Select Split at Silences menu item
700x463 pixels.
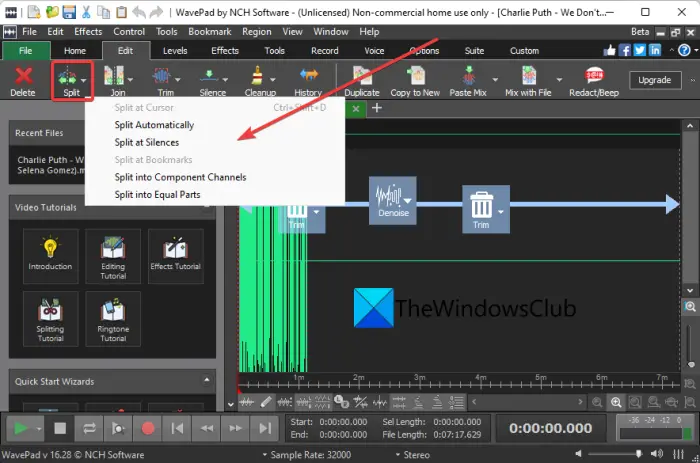146,142
